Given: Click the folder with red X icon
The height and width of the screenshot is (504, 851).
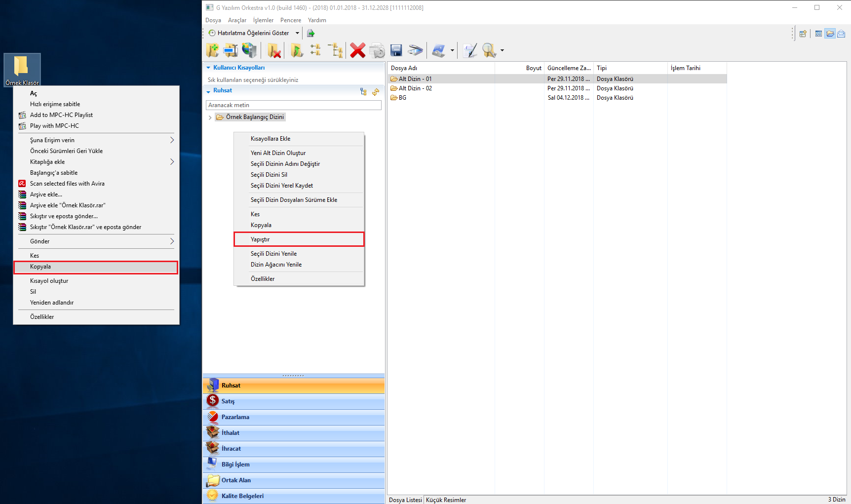Looking at the screenshot, I should 274,50.
